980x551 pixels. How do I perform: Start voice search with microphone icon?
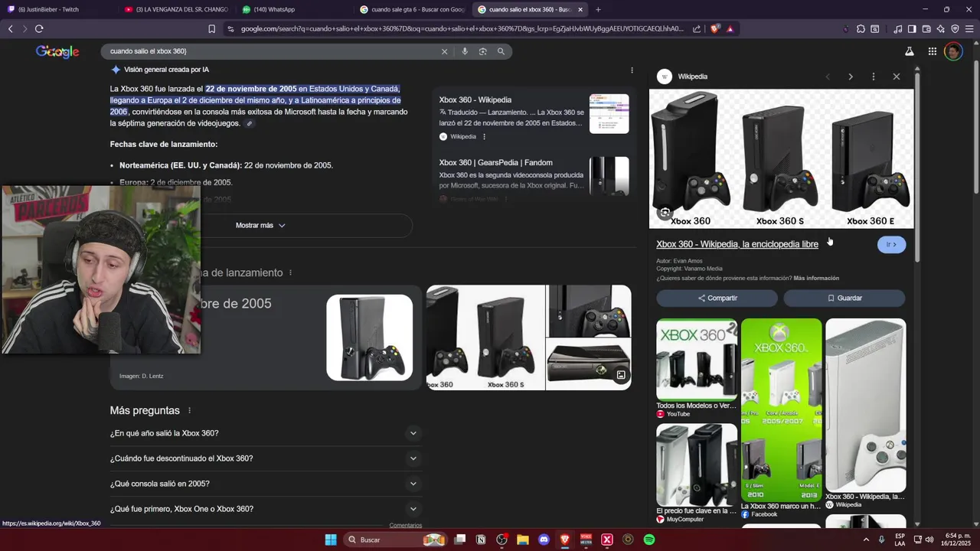pos(464,51)
